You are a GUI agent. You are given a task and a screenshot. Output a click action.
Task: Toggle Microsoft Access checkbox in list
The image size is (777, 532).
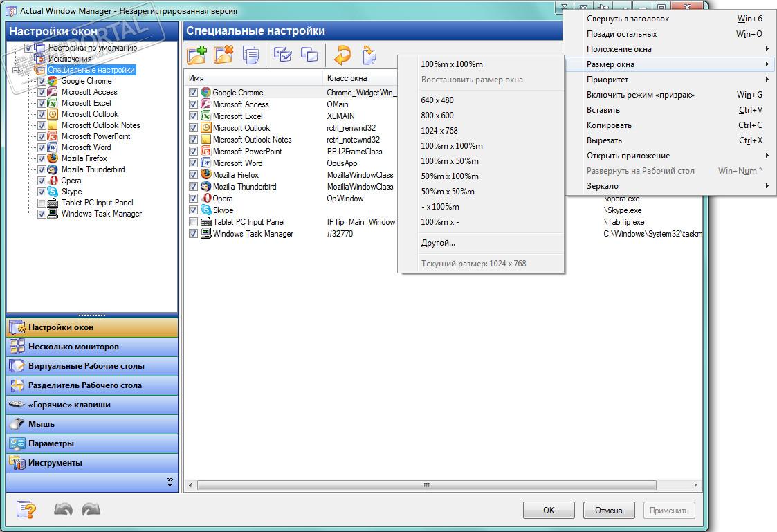[x=193, y=104]
